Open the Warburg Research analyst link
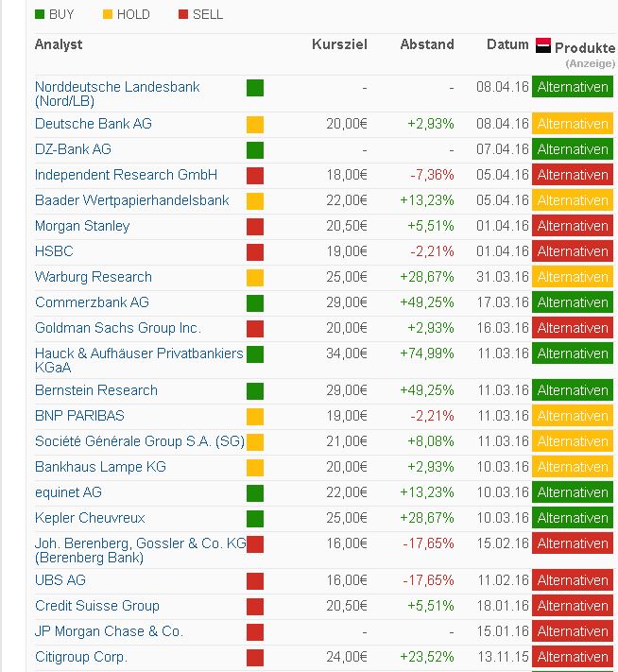This screenshot has height=672, width=618. (x=93, y=277)
